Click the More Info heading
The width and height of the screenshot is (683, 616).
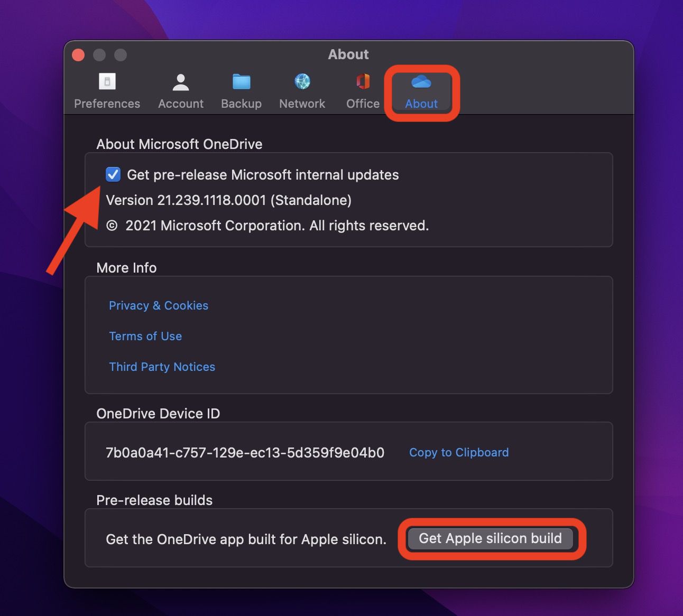tap(126, 268)
